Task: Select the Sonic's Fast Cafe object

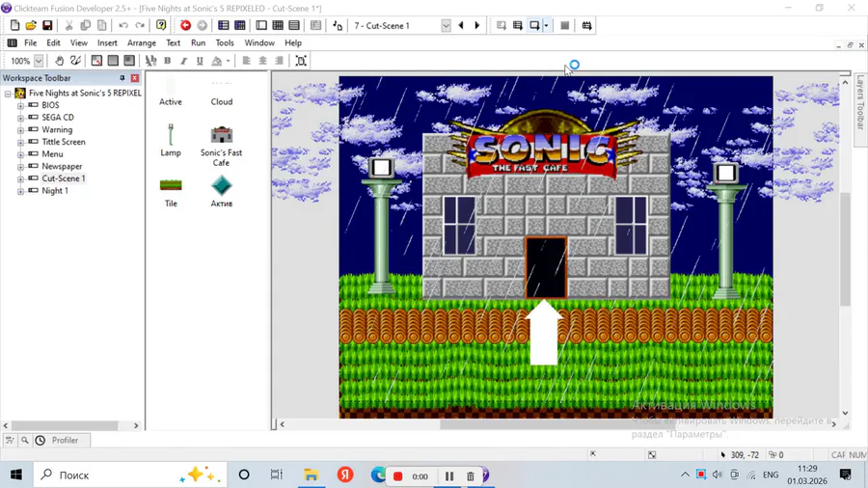Action: pyautogui.click(x=222, y=134)
